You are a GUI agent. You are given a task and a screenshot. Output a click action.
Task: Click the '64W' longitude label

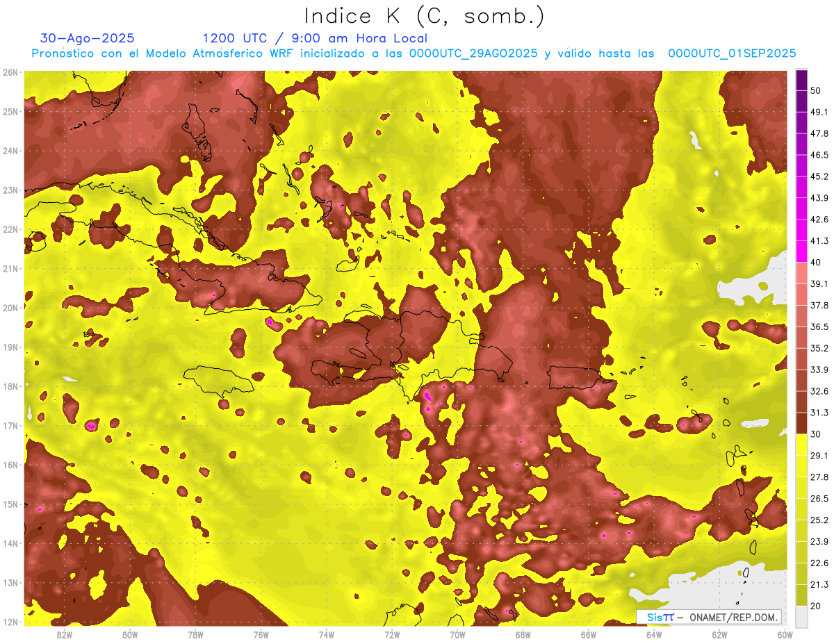click(x=654, y=635)
